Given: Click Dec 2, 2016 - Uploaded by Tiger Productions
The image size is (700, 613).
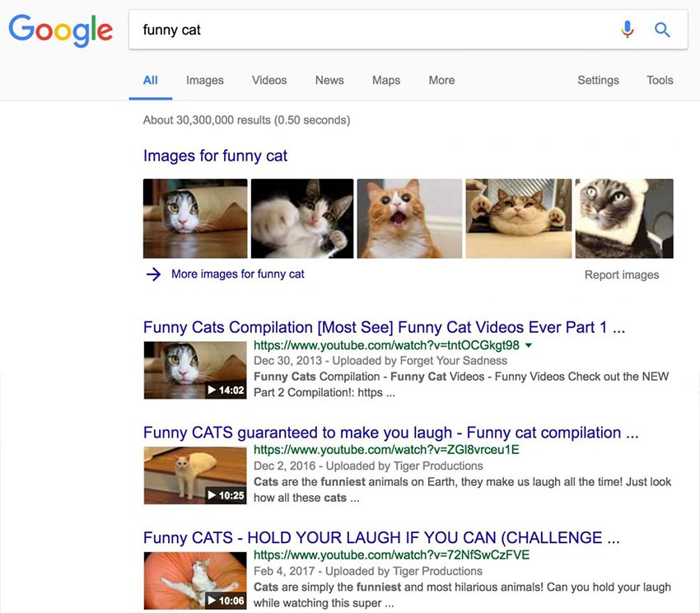Looking at the screenshot, I should click(368, 466).
